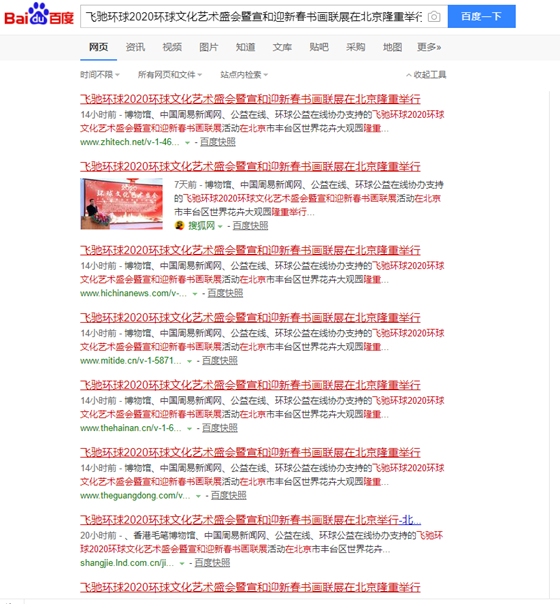Click the event photo thumbnail
560x604 pixels.
coord(122,204)
